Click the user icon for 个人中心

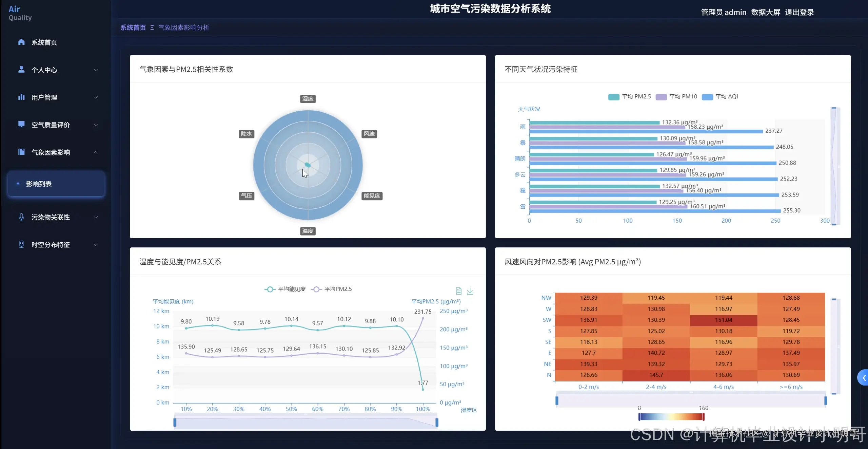pos(21,70)
